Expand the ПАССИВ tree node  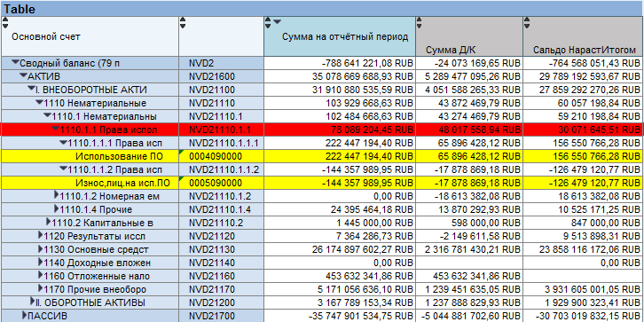coord(24,316)
